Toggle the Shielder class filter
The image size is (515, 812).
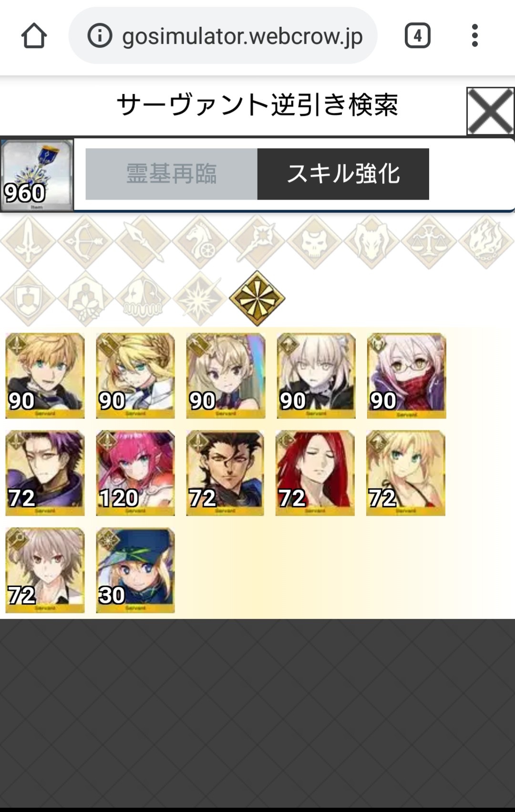coord(28,298)
